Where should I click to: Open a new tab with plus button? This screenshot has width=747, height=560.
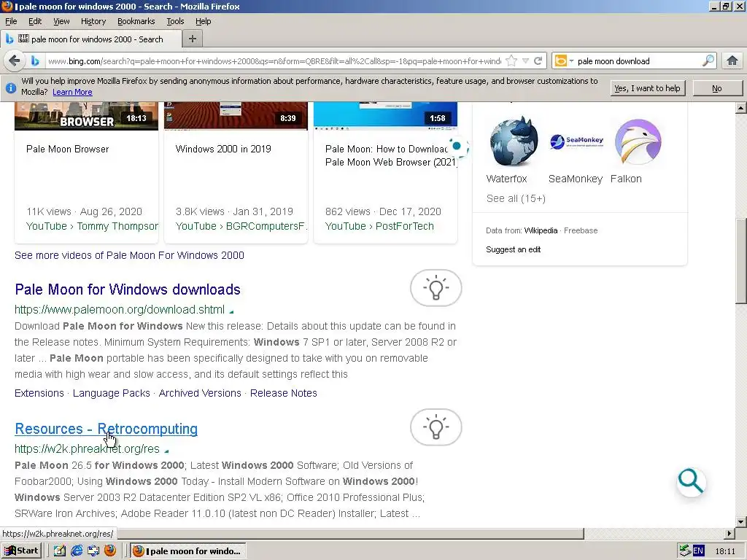point(193,39)
